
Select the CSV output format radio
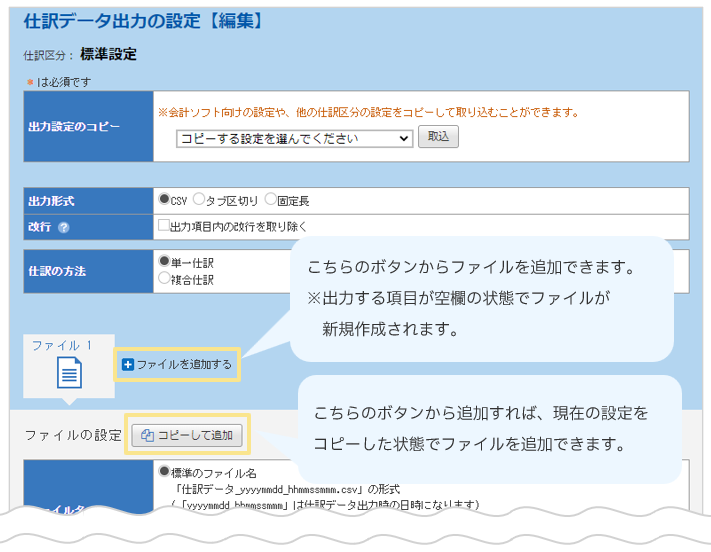[165, 199]
